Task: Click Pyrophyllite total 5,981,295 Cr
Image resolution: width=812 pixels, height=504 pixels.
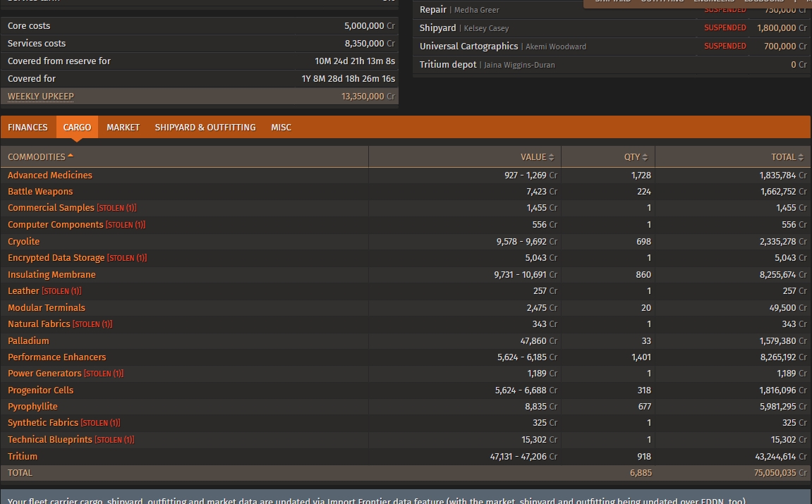Action: pyautogui.click(x=783, y=406)
